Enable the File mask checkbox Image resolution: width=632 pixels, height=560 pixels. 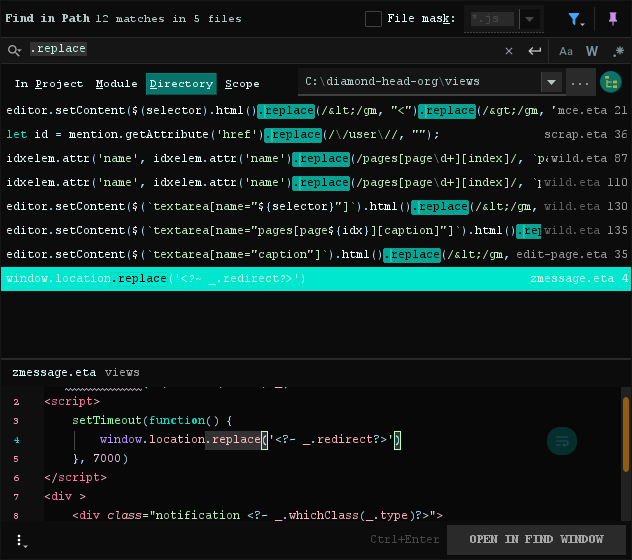373,19
